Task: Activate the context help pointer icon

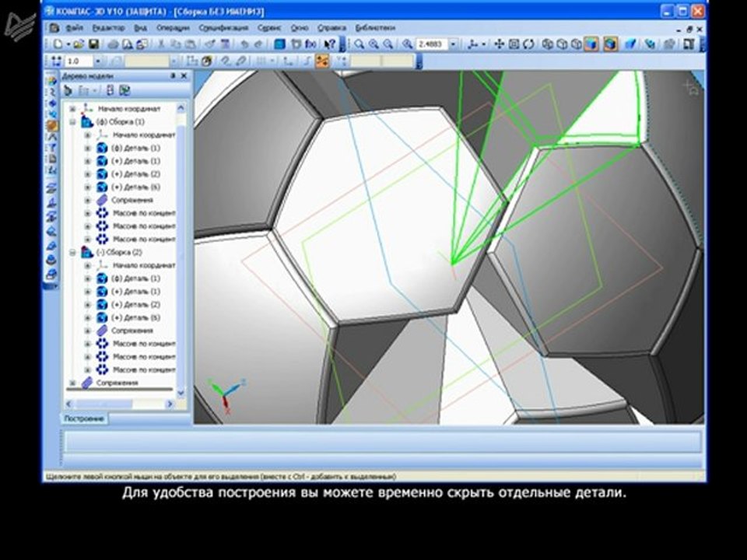Action: 330,44
